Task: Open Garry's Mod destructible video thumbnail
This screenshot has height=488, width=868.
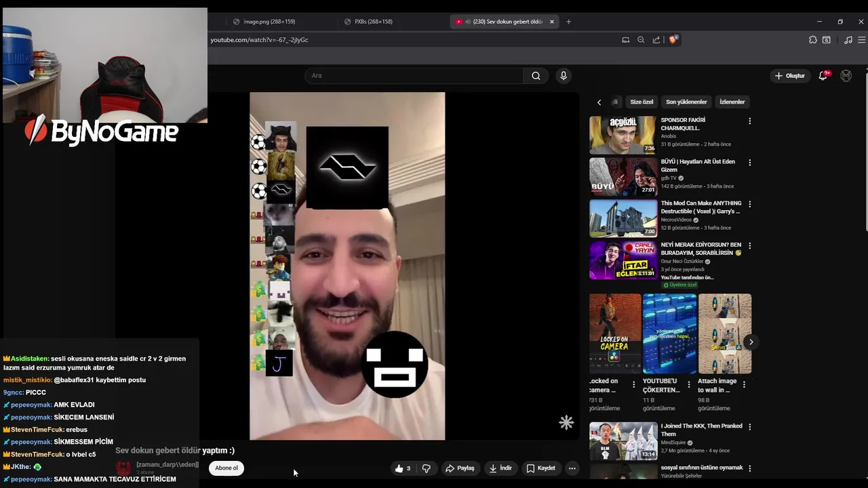Action: click(623, 218)
